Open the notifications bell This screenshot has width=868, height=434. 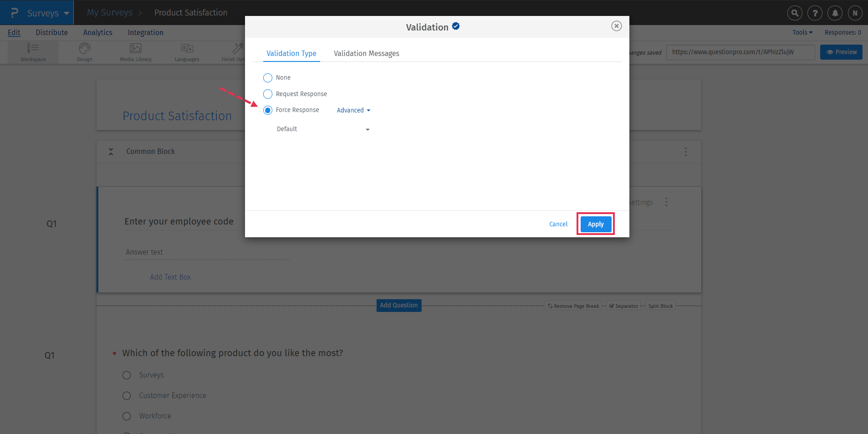tap(834, 13)
